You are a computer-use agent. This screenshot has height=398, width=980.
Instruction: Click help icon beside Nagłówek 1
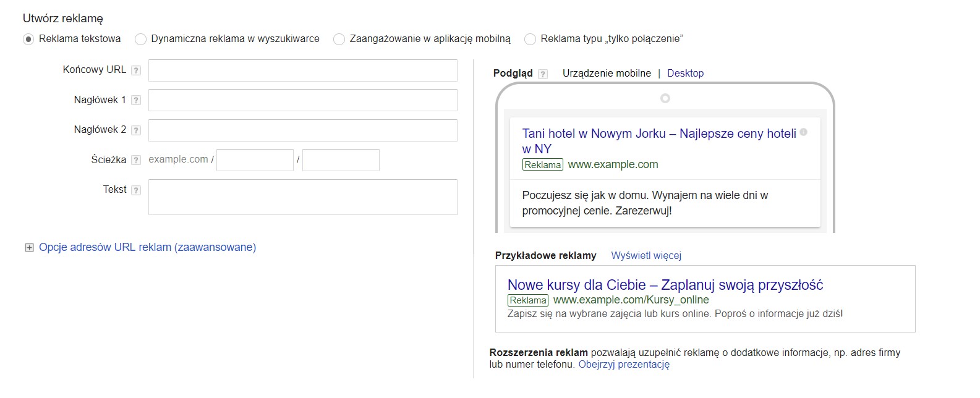136,100
